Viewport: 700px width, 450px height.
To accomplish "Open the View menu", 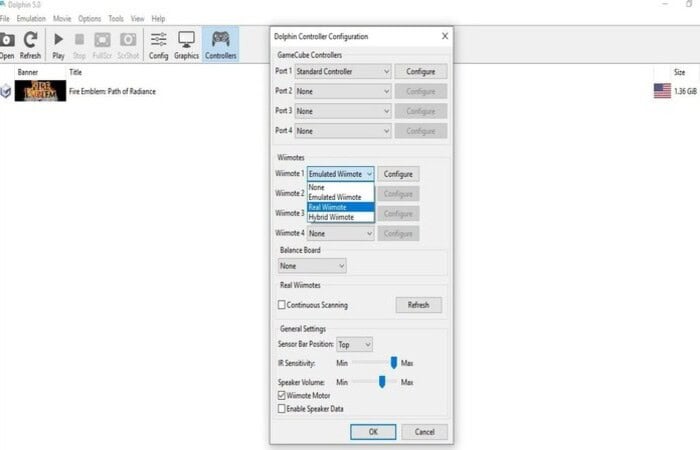I will (138, 18).
